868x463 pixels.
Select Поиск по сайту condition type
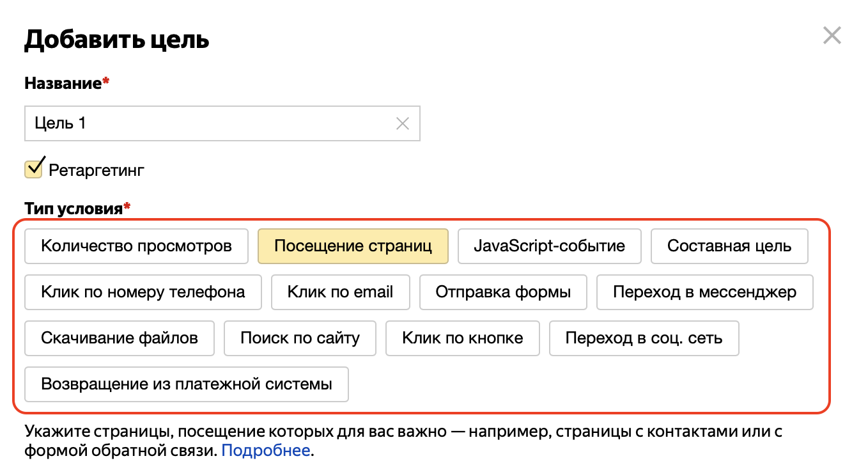(300, 338)
